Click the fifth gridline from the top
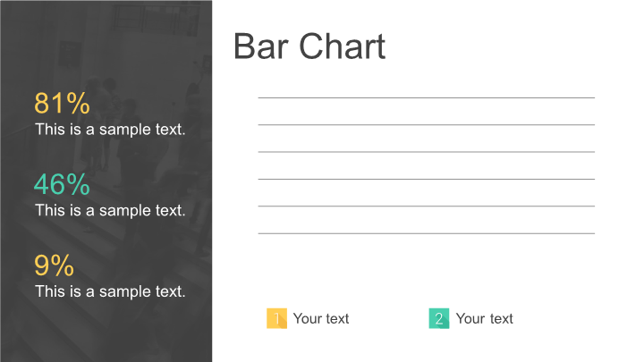The width and height of the screenshot is (644, 362). coord(426,206)
